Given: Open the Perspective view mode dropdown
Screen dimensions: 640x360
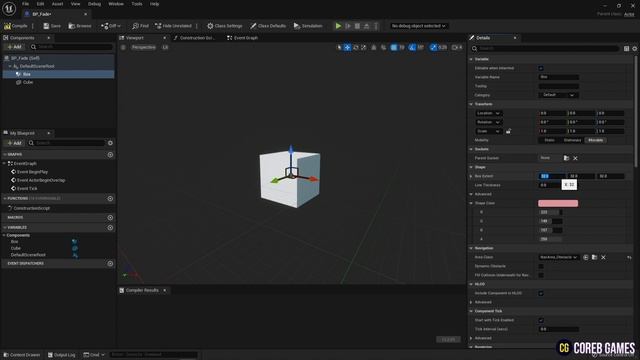Looking at the screenshot, I should tap(143, 47).
